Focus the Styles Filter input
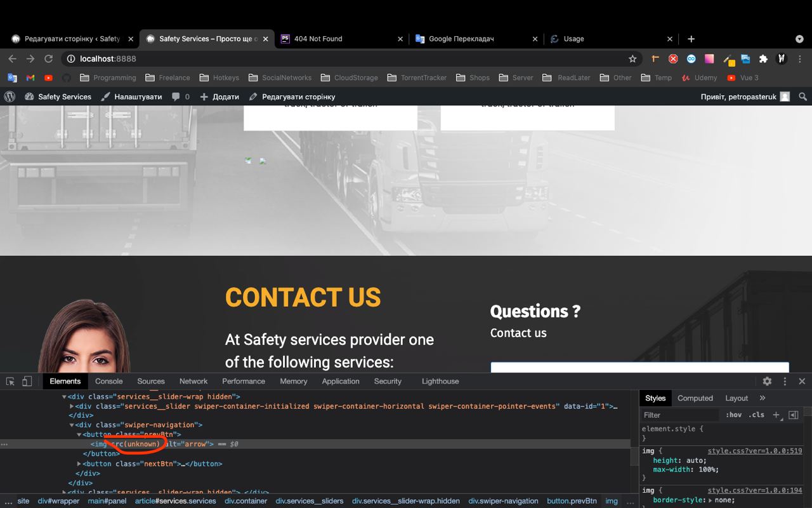 coord(681,415)
